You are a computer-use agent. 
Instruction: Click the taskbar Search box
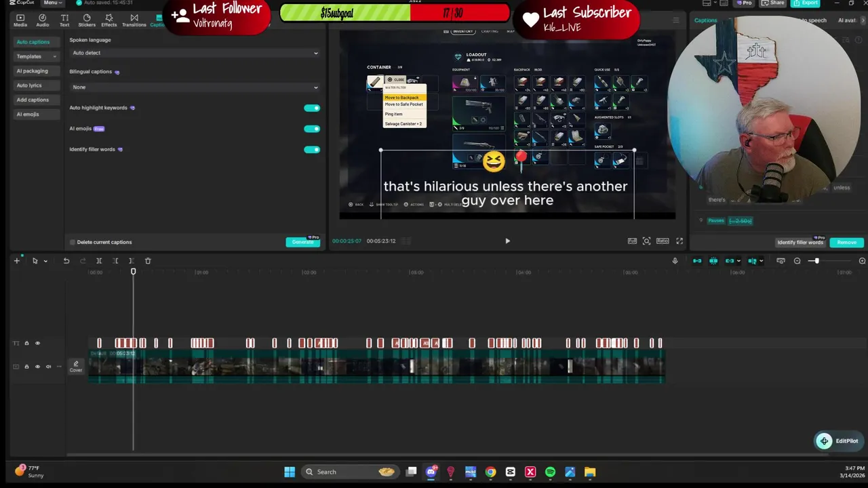350,472
